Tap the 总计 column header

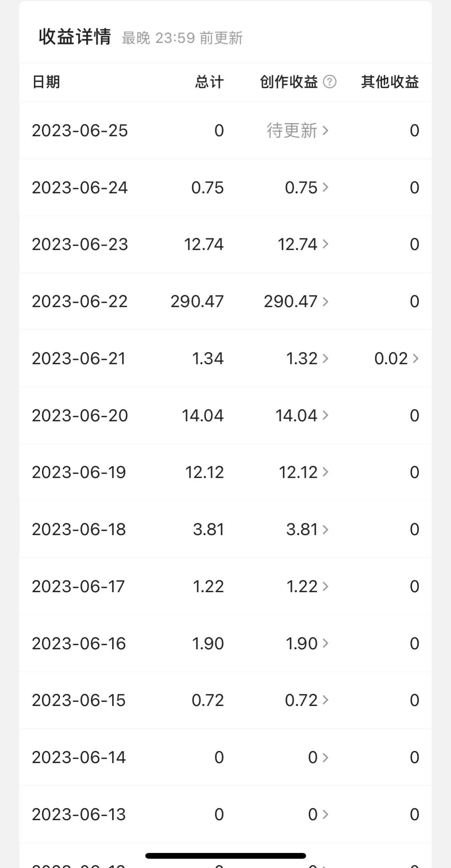point(209,82)
